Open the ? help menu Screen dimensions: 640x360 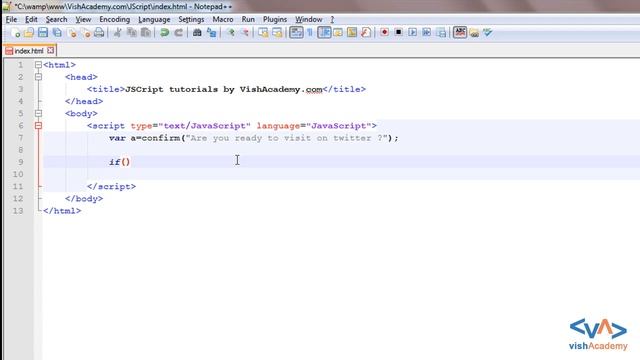(332, 20)
